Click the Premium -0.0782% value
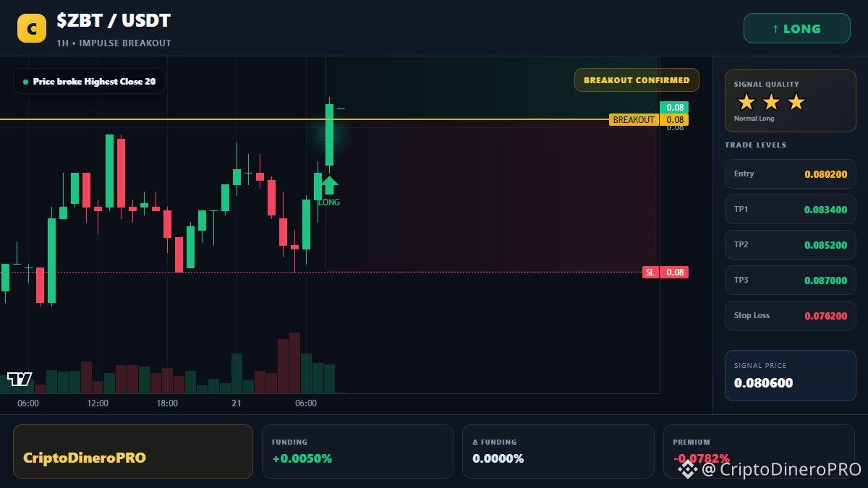This screenshot has width=868, height=488. [x=701, y=458]
